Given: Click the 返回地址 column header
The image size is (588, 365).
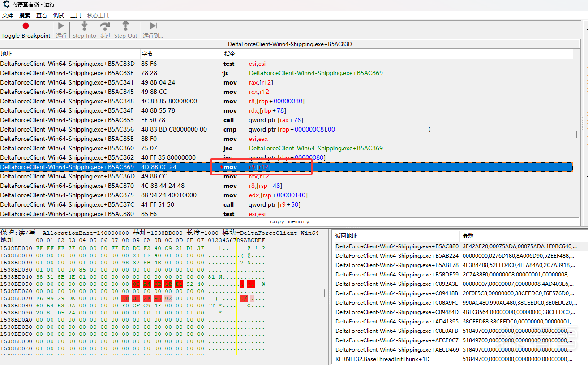Looking at the screenshot, I should coord(396,236).
